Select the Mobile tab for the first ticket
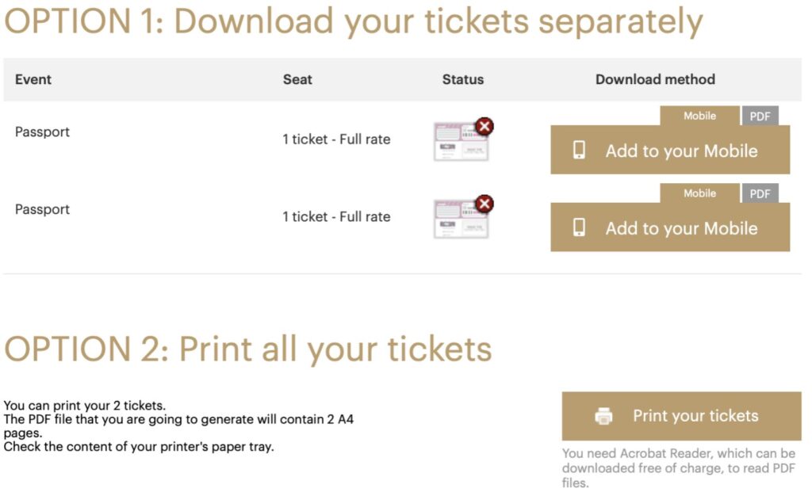This screenshot has height=504, width=812. point(699,116)
